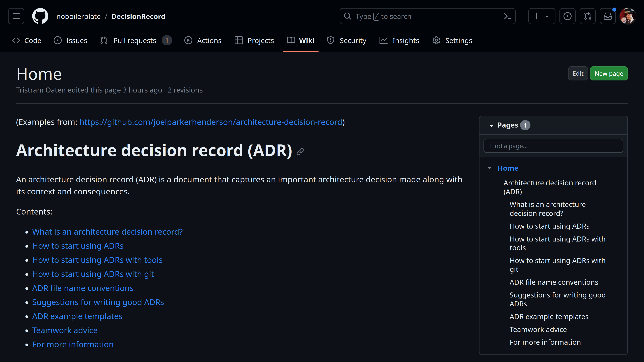Open the Settings tab

point(452,40)
